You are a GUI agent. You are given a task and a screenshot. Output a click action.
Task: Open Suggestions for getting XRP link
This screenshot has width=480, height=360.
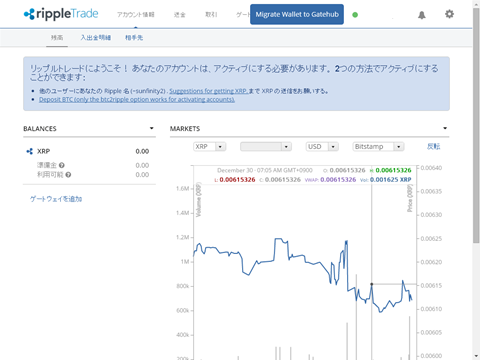click(209, 91)
